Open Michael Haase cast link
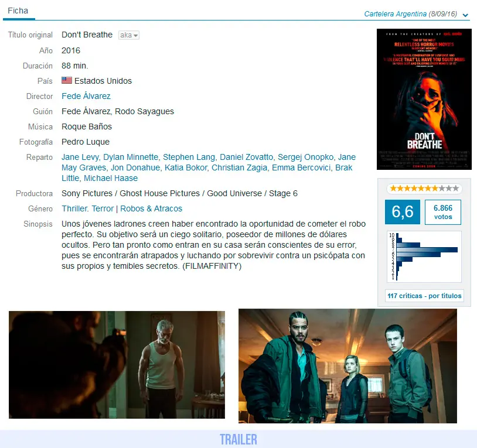 coord(111,178)
